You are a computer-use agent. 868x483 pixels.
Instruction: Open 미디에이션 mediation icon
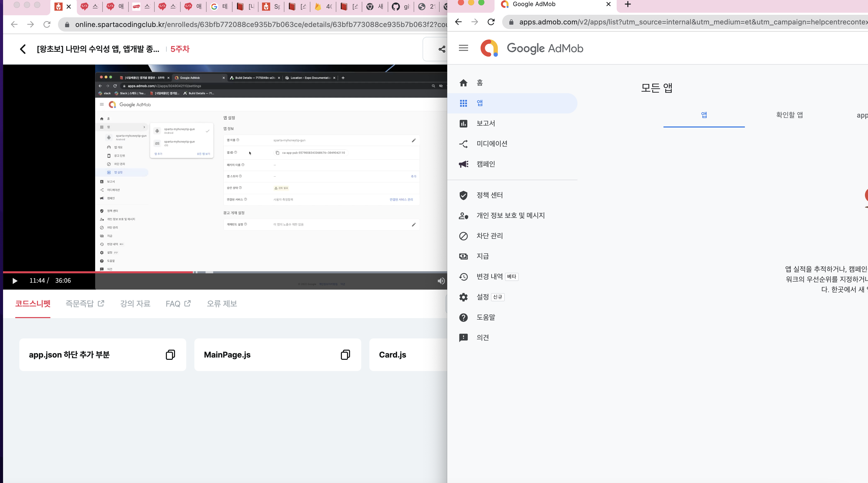tap(463, 144)
